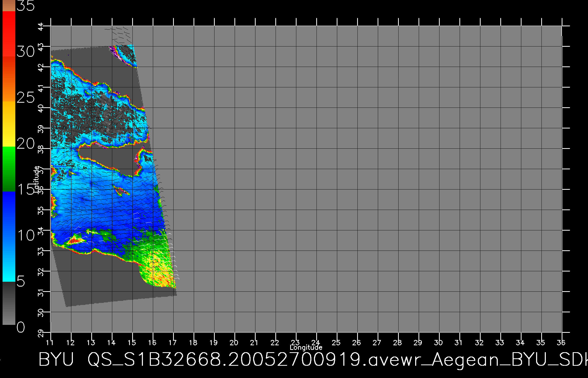588x378 pixels.
Task: Click latitude tick label 42
Action: [x=41, y=67]
